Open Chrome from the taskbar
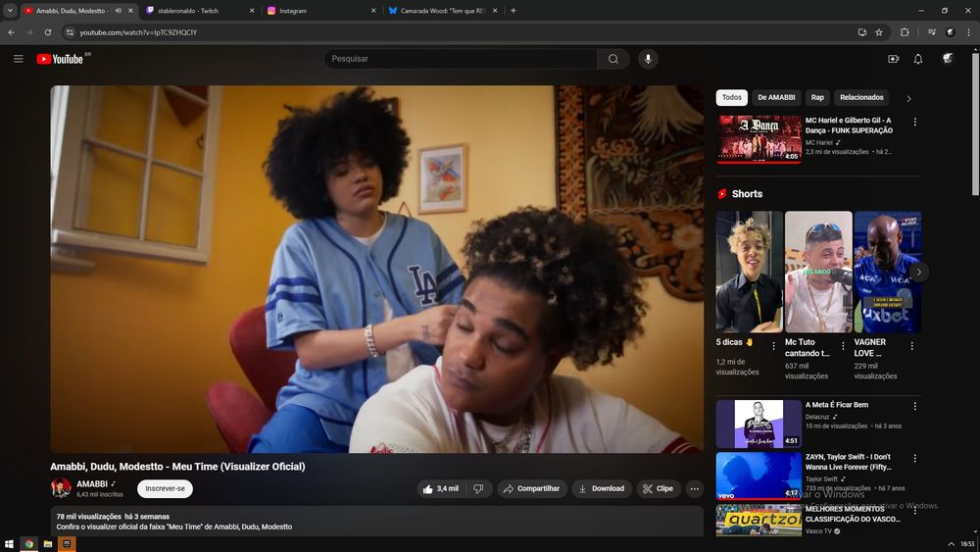 coord(28,544)
